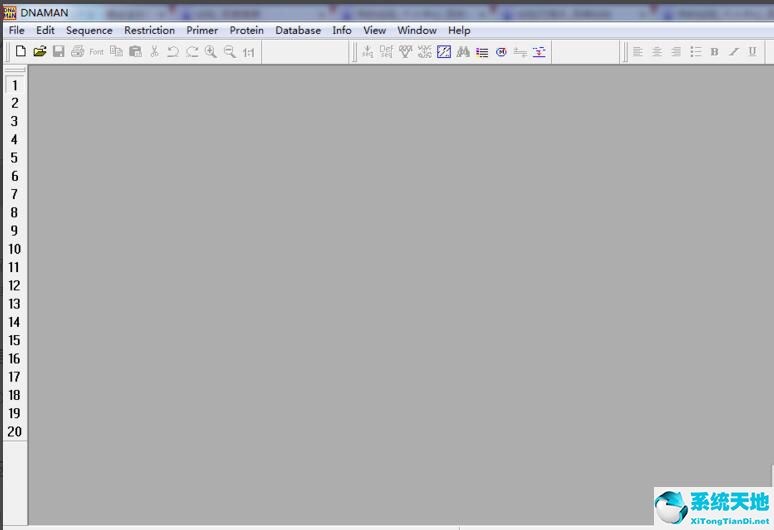This screenshot has width=774, height=530.
Task: Click the binoculars search icon
Action: point(463,51)
